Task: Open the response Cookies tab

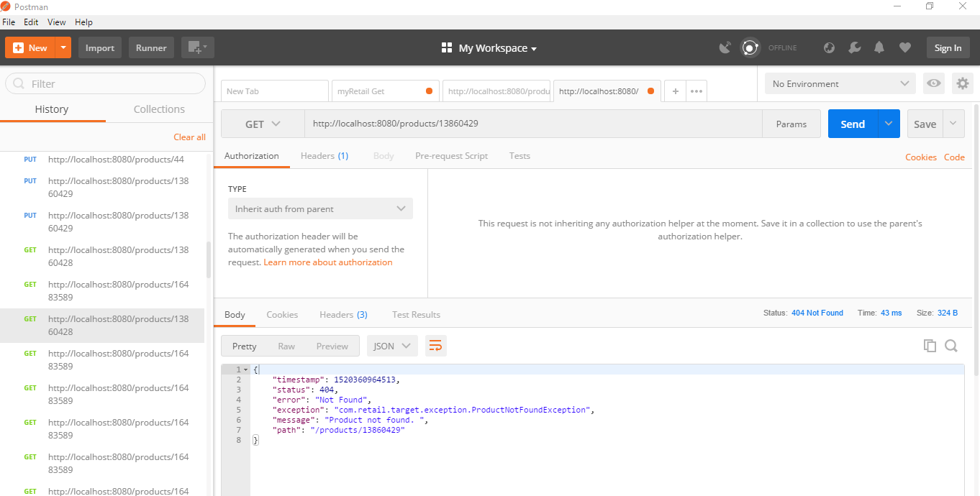Action: 282,314
